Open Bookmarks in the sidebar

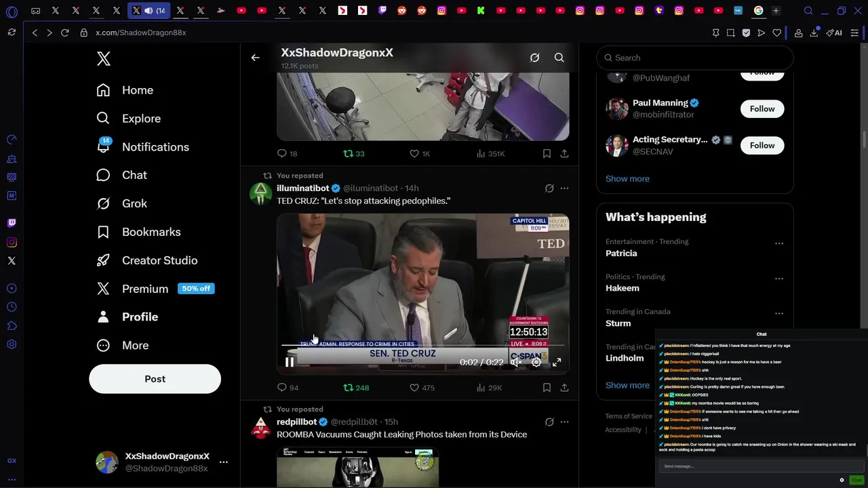tap(138, 232)
